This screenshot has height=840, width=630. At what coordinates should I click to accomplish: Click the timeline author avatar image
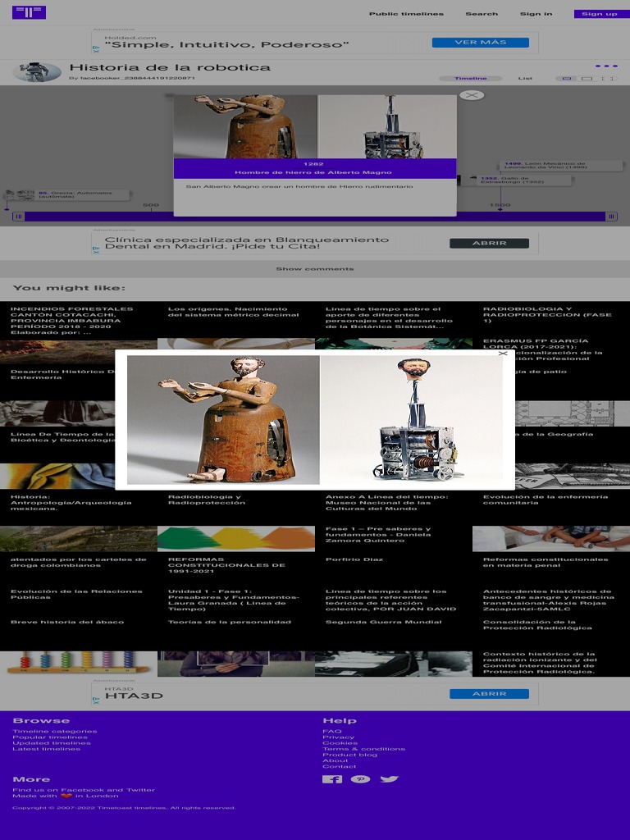[x=37, y=72]
